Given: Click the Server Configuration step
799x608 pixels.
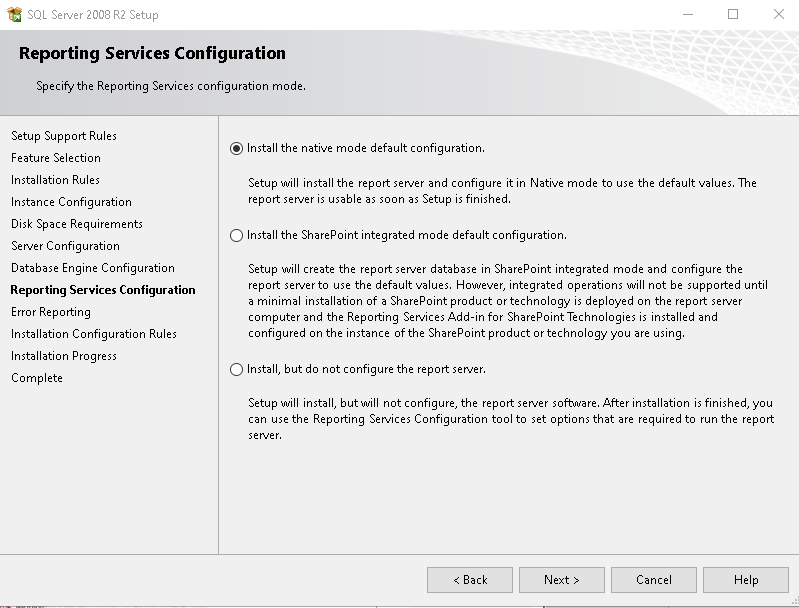Looking at the screenshot, I should tap(65, 246).
